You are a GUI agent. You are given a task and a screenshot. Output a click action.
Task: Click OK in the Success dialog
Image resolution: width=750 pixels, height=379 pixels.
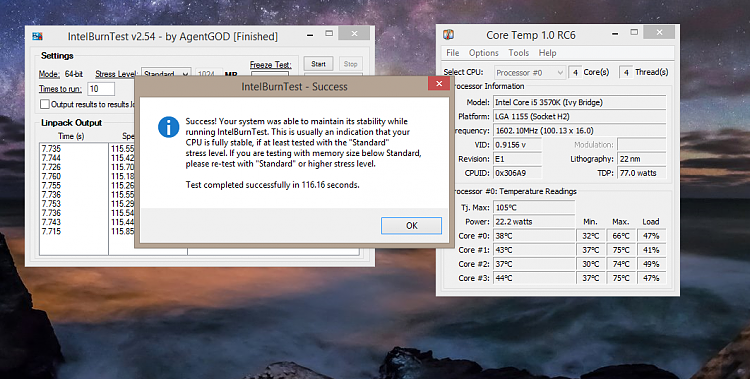pyautogui.click(x=411, y=225)
